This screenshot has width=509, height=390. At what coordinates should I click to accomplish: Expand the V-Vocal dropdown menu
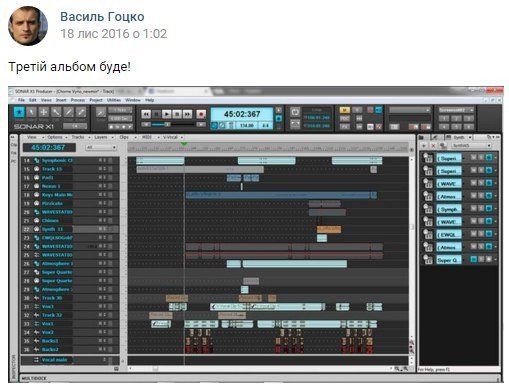173,137
